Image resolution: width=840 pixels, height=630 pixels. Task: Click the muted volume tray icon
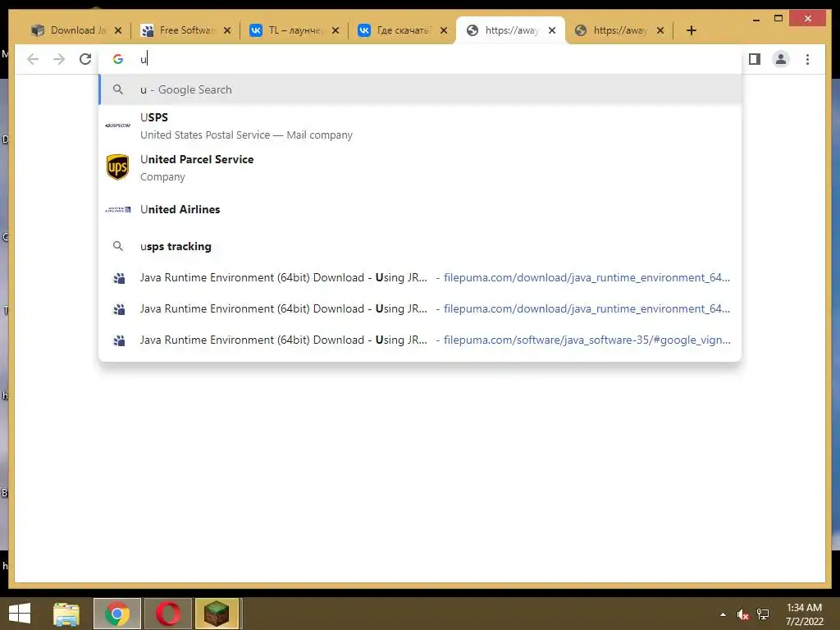pos(742,614)
